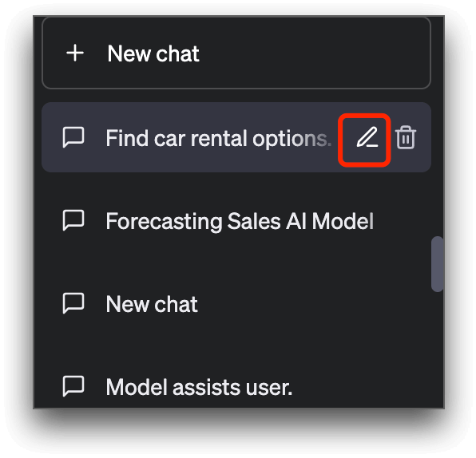Viewport: 476px width, 458px height.
Task: Open the Model assists user conversation
Action: (236, 386)
